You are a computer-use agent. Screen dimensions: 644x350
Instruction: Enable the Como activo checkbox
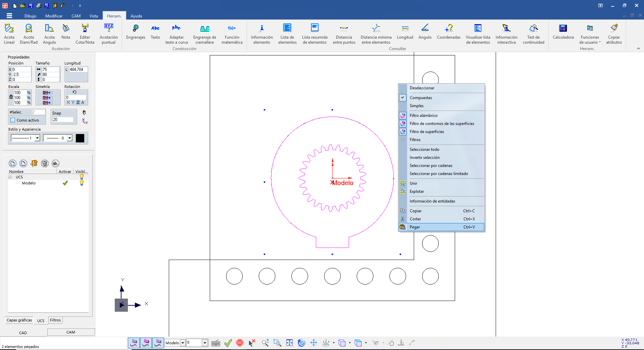pyautogui.click(x=13, y=120)
